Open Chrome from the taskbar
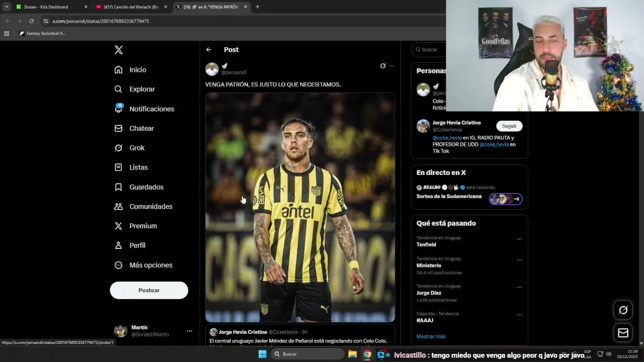Viewport: 644px width, 362px height. tap(367, 354)
